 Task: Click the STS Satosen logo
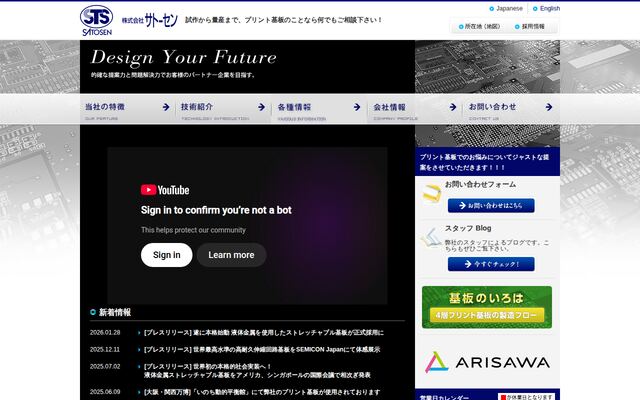pyautogui.click(x=96, y=20)
